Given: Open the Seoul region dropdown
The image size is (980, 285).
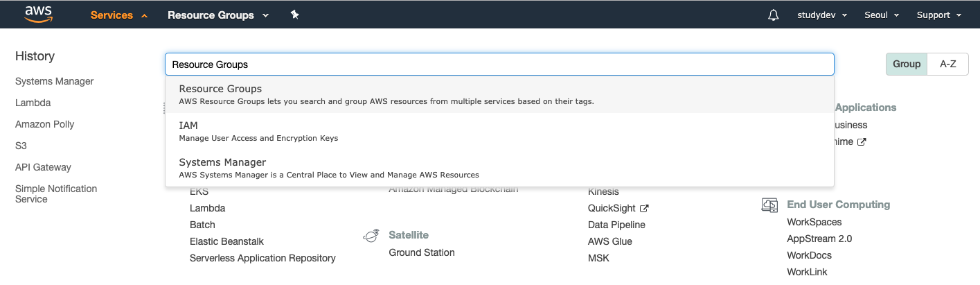Looking at the screenshot, I should coord(882,15).
